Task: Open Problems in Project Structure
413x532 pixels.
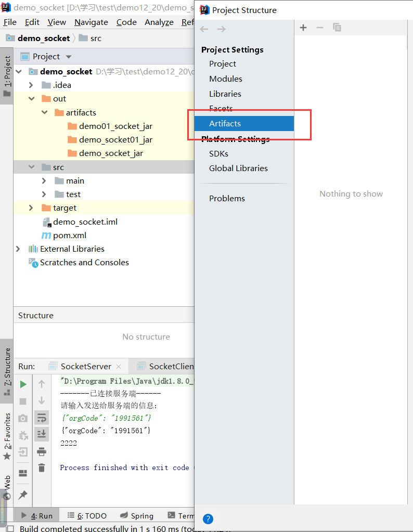Action: [227, 199]
